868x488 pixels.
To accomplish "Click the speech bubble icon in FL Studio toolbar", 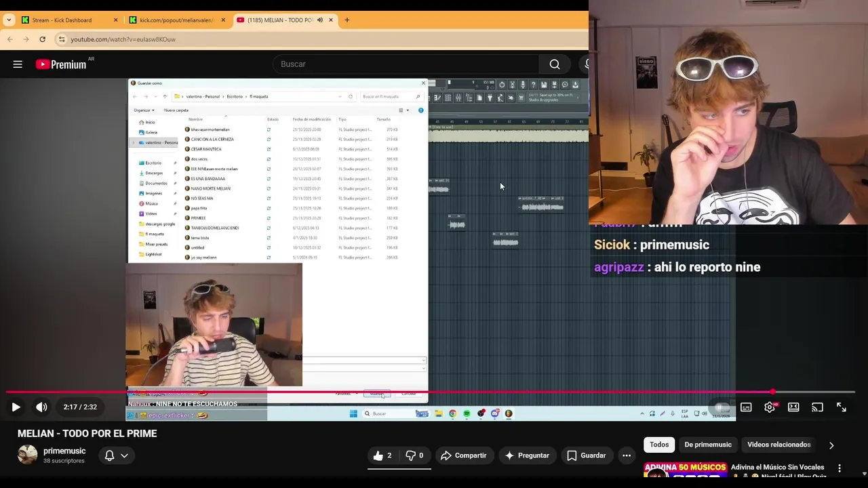I will tap(565, 85).
